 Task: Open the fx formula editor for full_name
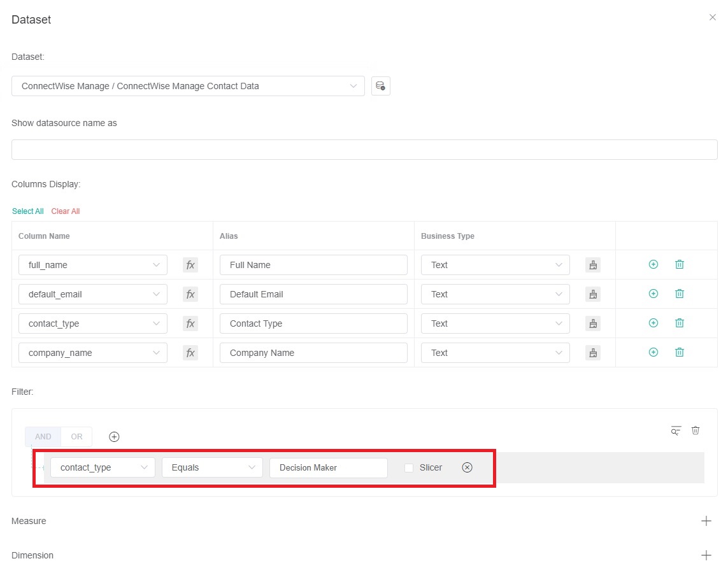point(190,265)
